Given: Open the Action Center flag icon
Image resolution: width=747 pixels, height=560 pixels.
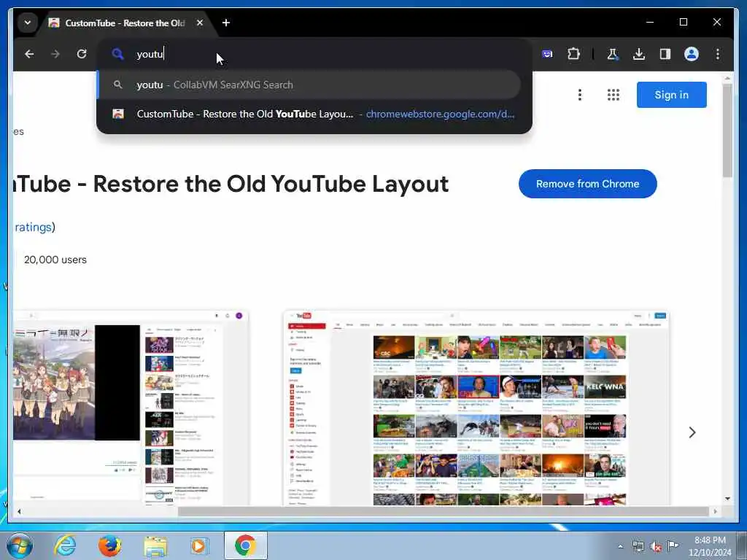Looking at the screenshot, I should tap(673, 545).
